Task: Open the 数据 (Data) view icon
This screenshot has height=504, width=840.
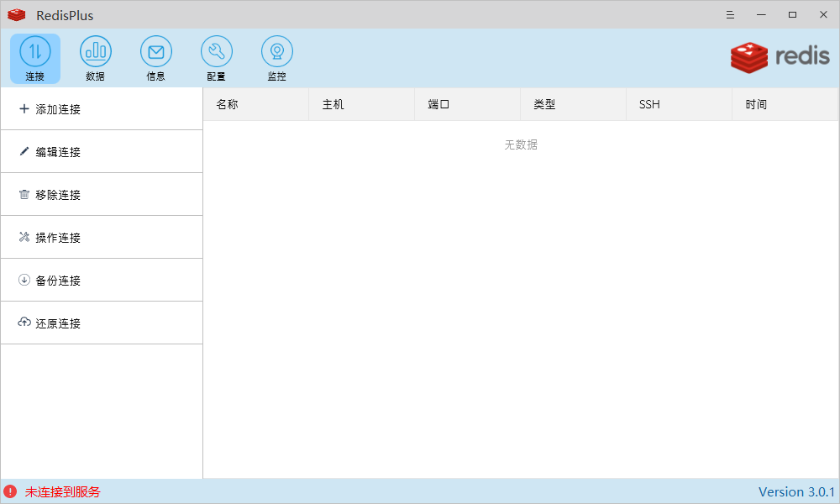Action: (95, 58)
